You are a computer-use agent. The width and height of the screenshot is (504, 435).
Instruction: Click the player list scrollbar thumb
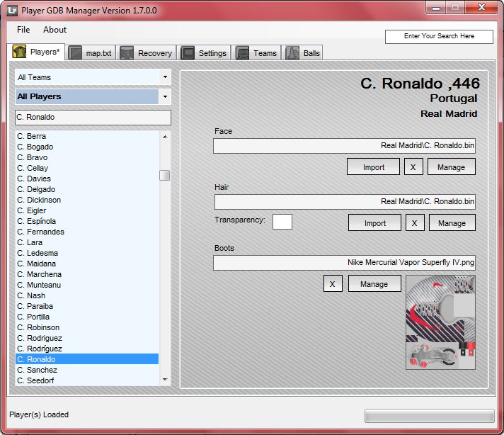pos(164,176)
